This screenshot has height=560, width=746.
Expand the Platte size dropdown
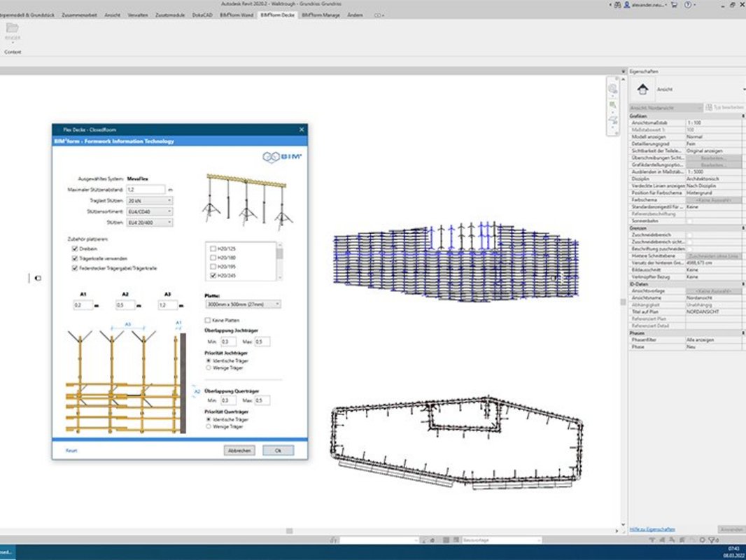(243, 304)
